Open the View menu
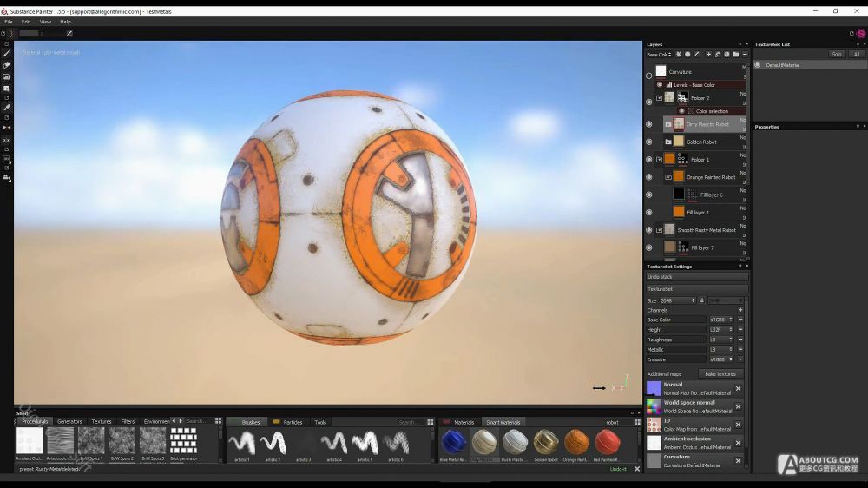Image resolution: width=868 pixels, height=488 pixels. [45, 22]
